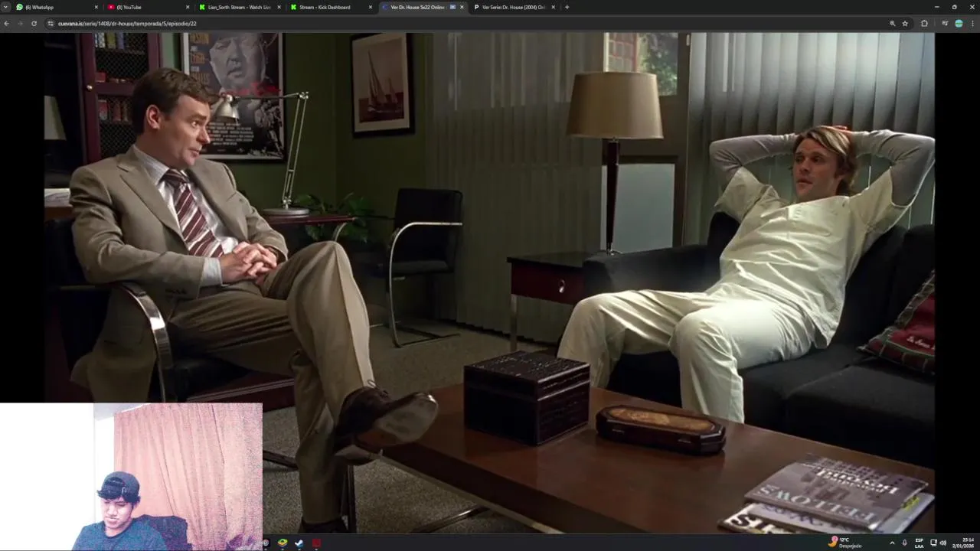This screenshot has height=551, width=980.
Task: Open the browser profile avatar
Action: [959, 24]
